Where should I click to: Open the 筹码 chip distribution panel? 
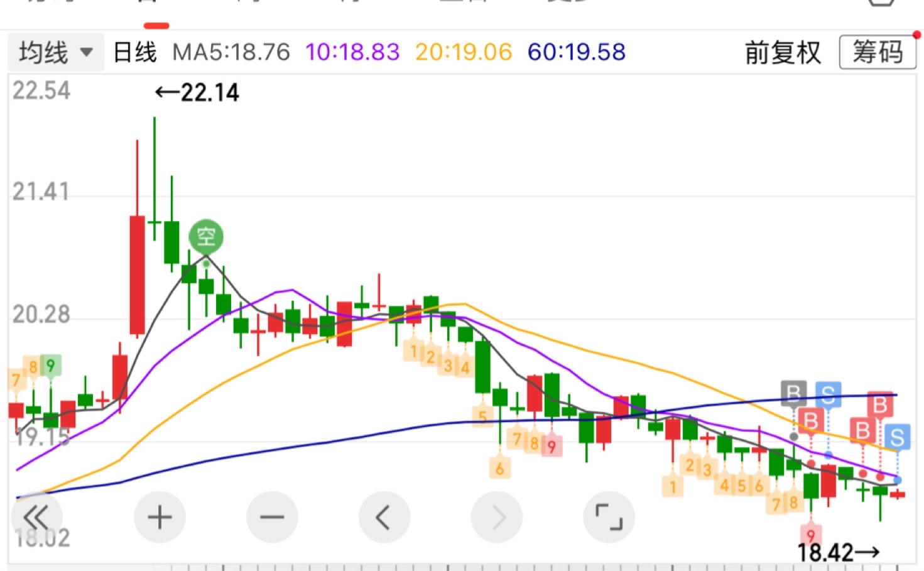(x=878, y=52)
